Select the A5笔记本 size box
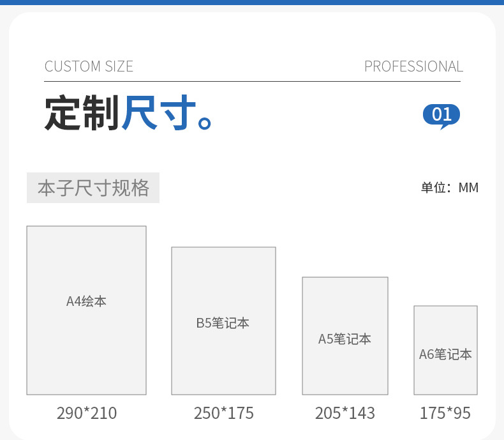Image resolution: width=504 pixels, height=440 pixels. (345, 336)
